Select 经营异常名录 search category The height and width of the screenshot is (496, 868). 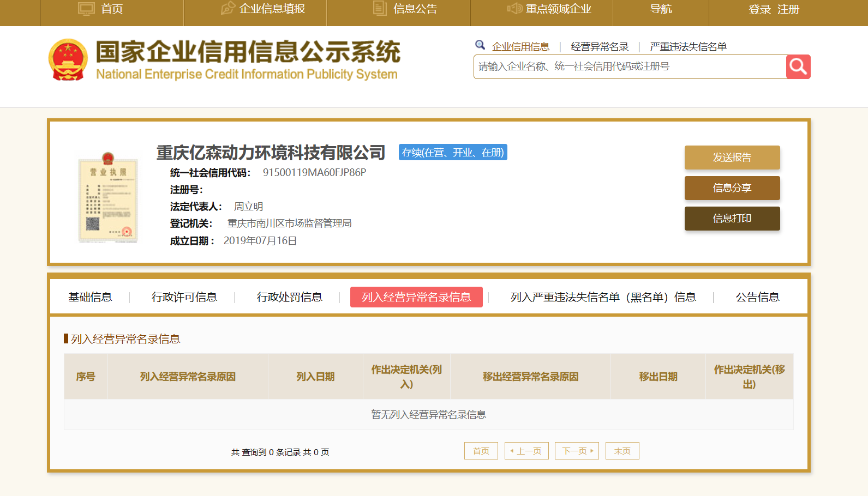600,47
